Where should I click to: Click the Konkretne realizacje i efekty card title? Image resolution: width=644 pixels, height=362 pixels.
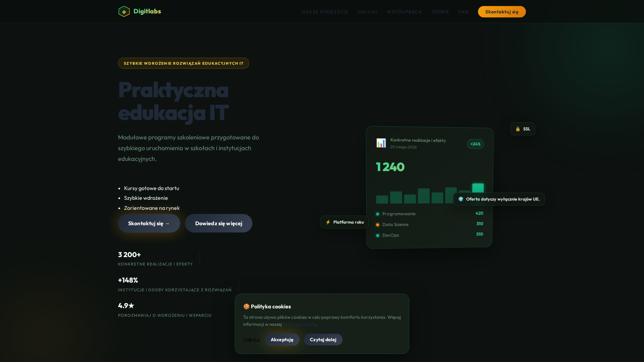(418, 140)
